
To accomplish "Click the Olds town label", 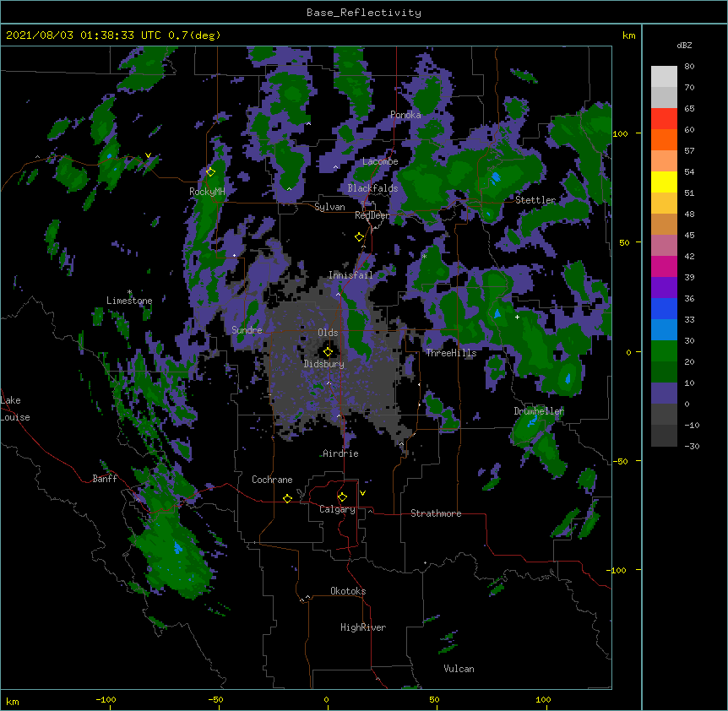I will click(x=328, y=333).
